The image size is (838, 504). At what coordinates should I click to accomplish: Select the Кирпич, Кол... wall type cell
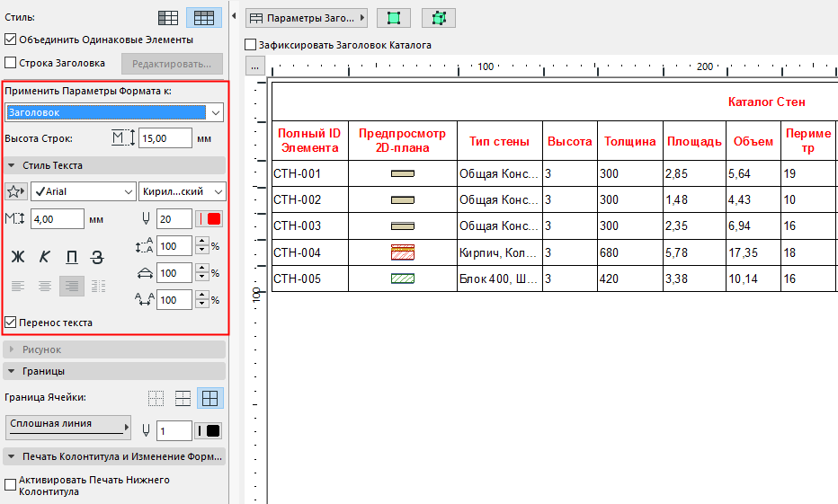coord(500,252)
